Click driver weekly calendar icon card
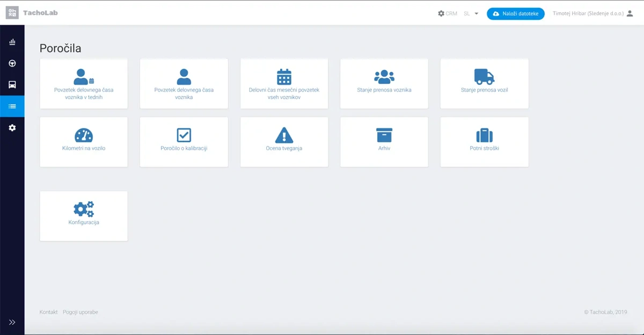644x335 pixels. pyautogui.click(x=84, y=77)
